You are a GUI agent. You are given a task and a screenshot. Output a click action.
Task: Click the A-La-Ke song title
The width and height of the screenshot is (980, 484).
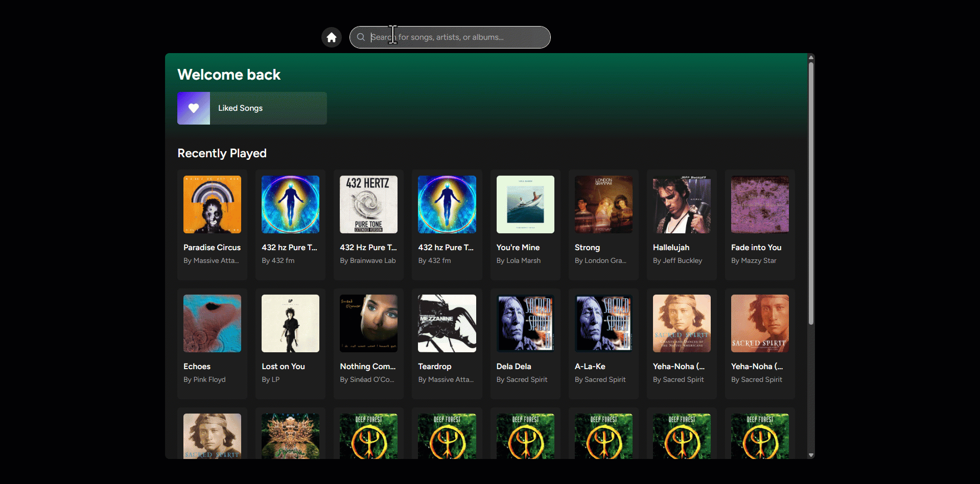point(590,367)
